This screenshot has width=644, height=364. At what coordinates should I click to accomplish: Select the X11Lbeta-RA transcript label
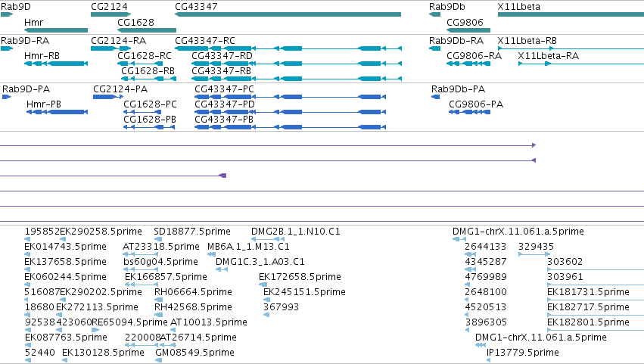(x=549, y=56)
